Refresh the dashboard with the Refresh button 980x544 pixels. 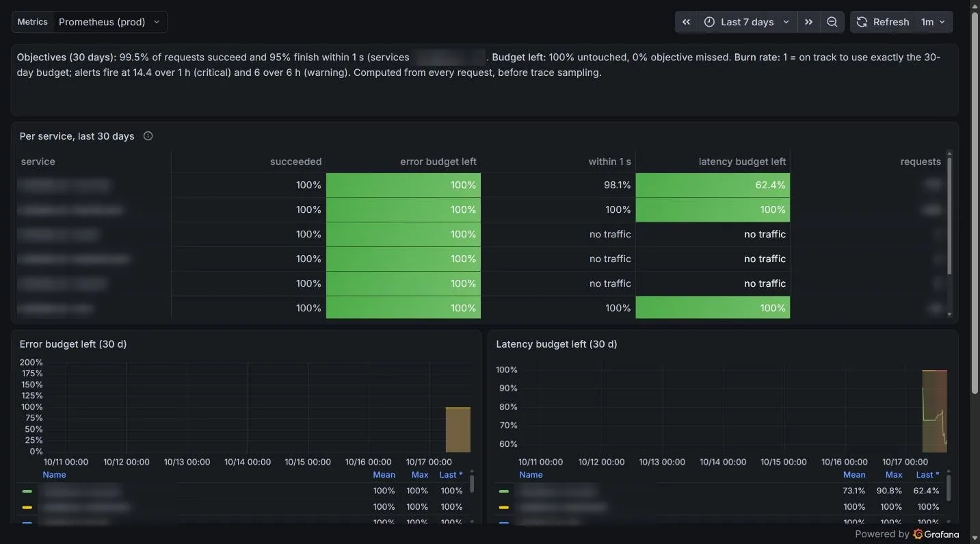[883, 22]
